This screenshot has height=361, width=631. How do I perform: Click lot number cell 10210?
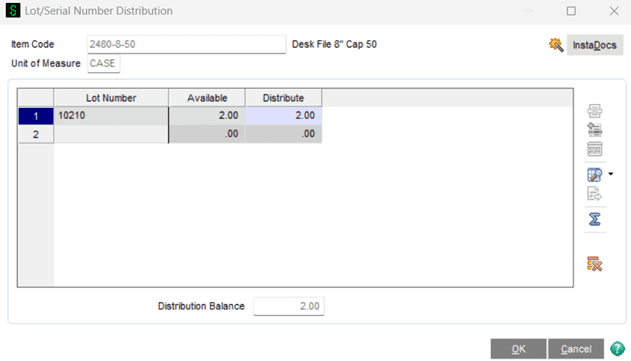point(111,116)
